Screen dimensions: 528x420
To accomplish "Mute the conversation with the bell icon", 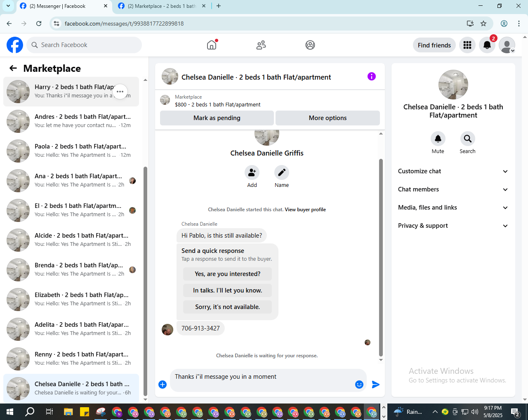I will coord(438,139).
